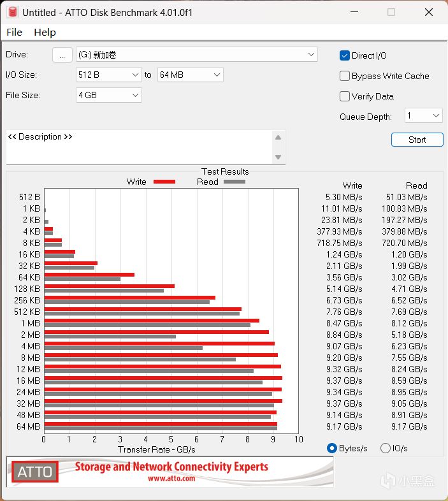Viewport: 448px width, 501px height.
Task: Click the 8.47 GB/s write value
Action: pyautogui.click(x=344, y=323)
